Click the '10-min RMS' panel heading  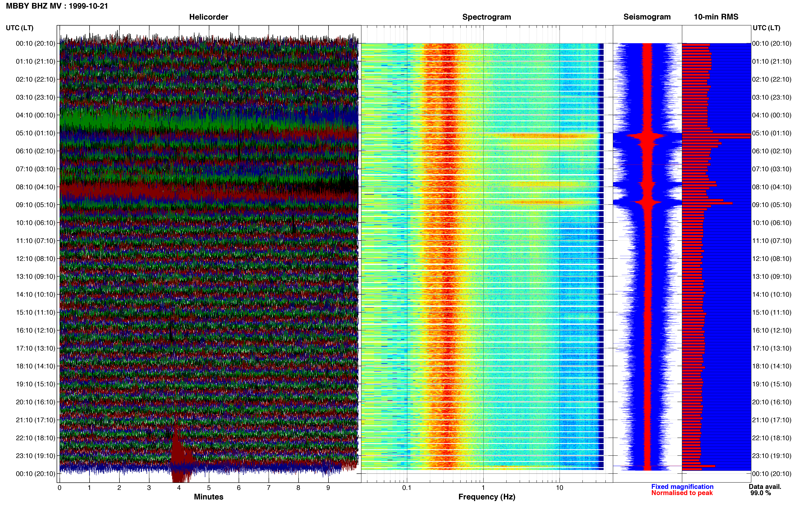(716, 17)
